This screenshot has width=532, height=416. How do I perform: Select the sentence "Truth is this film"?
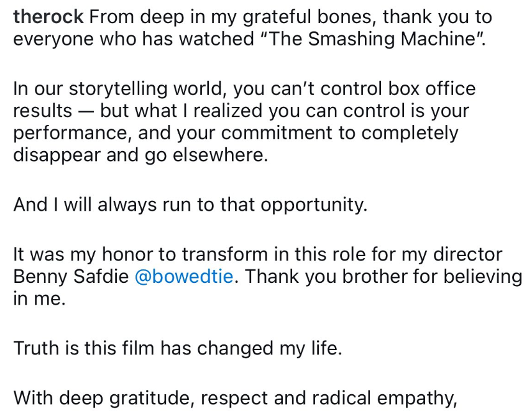point(177,348)
